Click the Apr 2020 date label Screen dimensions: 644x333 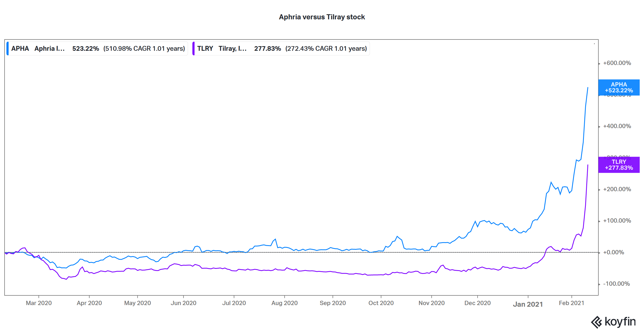pyautogui.click(x=89, y=303)
